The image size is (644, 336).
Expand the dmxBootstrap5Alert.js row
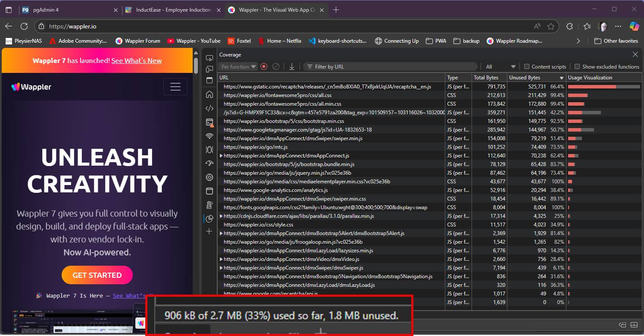pos(221,233)
